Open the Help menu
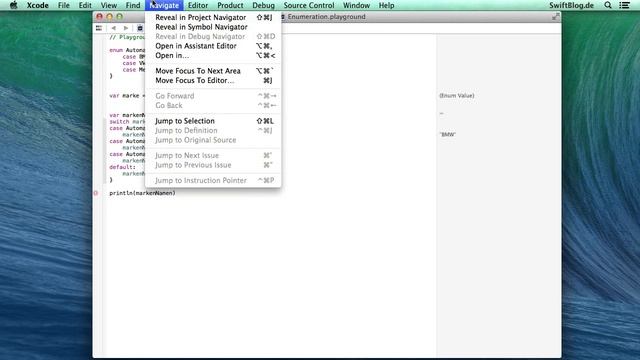The image size is (640, 360). 386,5
